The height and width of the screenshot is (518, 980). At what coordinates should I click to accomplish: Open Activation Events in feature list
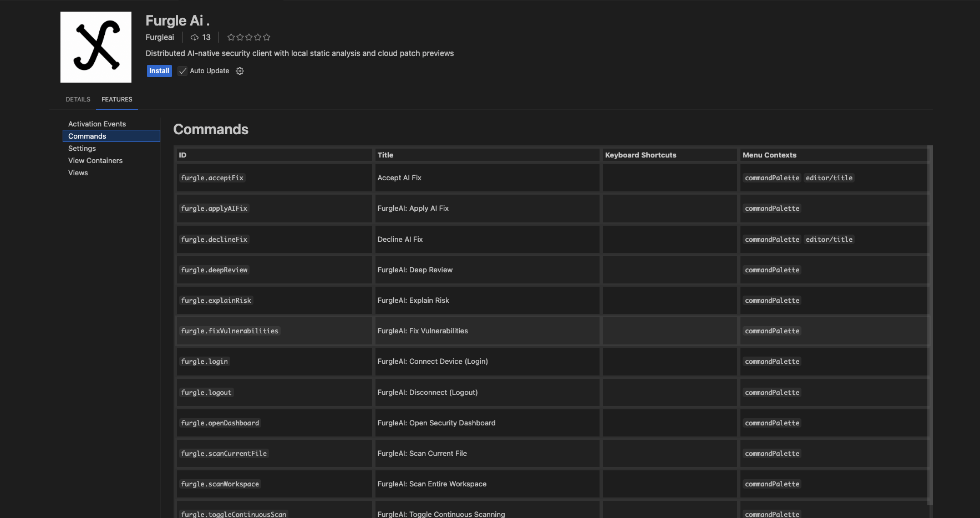tap(97, 124)
